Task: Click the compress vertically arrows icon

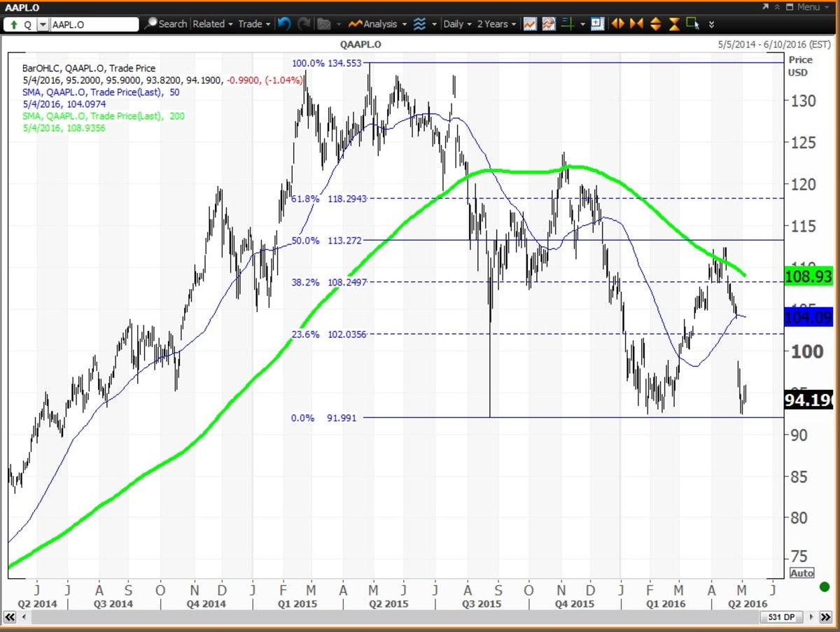Action: point(675,24)
